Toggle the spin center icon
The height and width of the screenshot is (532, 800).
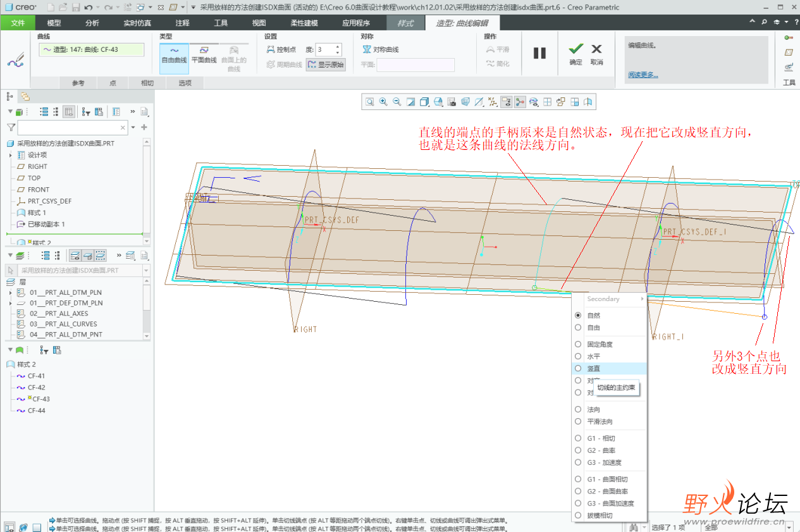click(x=520, y=102)
